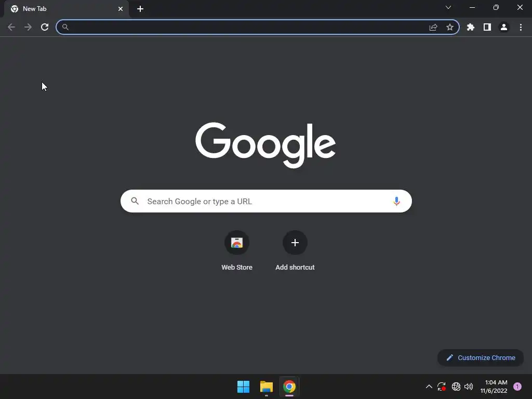Image resolution: width=532 pixels, height=399 pixels.
Task: Click the Customize Chrome button
Action: click(x=481, y=357)
